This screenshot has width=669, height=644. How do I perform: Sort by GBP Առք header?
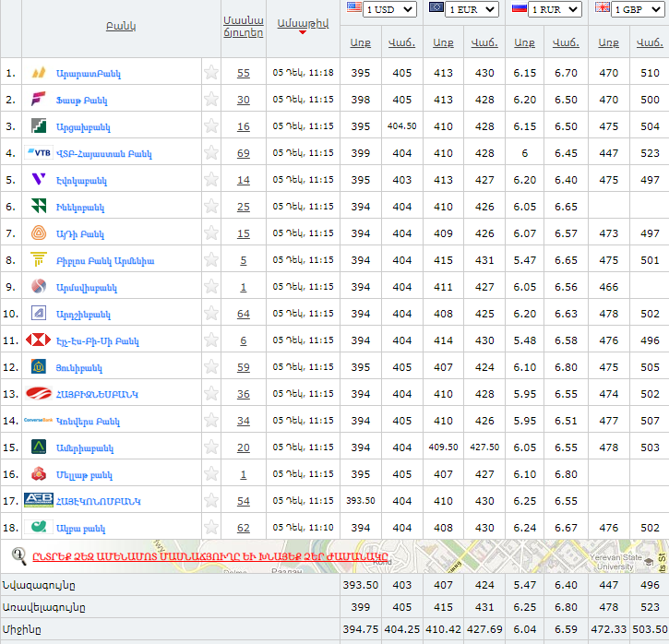(x=608, y=42)
